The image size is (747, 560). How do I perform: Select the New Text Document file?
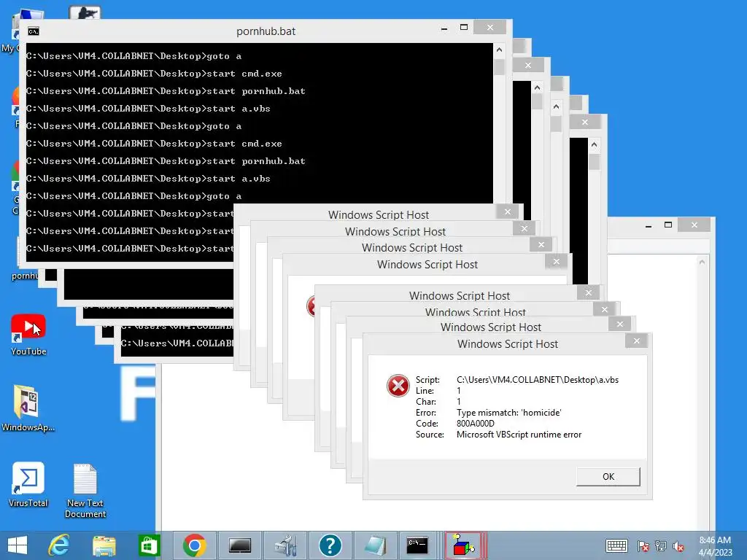tap(85, 491)
